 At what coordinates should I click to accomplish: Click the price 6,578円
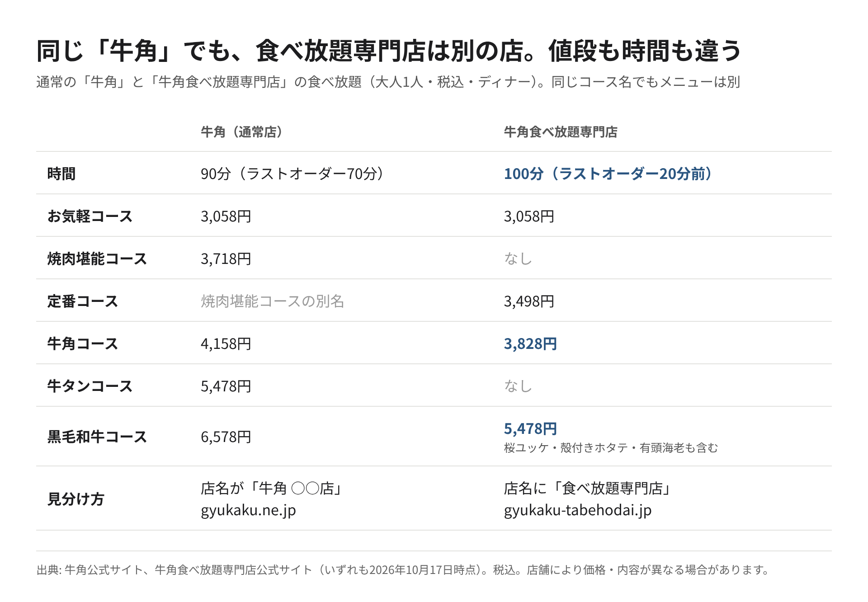click(226, 437)
